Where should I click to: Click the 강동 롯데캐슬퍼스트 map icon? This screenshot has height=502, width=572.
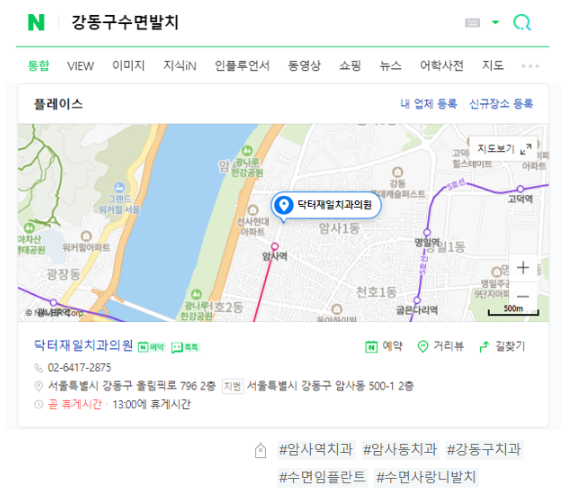click(x=397, y=171)
